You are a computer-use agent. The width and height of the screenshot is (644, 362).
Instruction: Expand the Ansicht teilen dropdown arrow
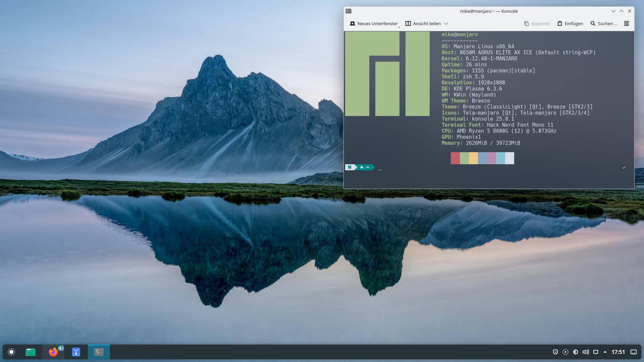[446, 23]
